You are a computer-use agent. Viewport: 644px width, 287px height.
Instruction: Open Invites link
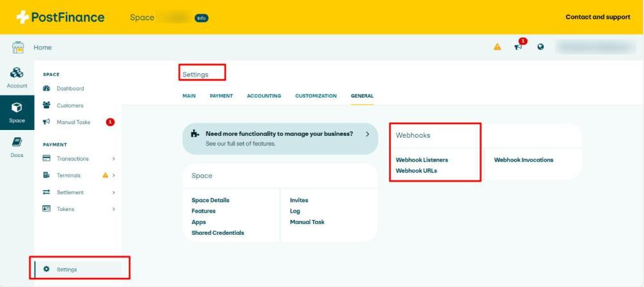click(x=299, y=200)
